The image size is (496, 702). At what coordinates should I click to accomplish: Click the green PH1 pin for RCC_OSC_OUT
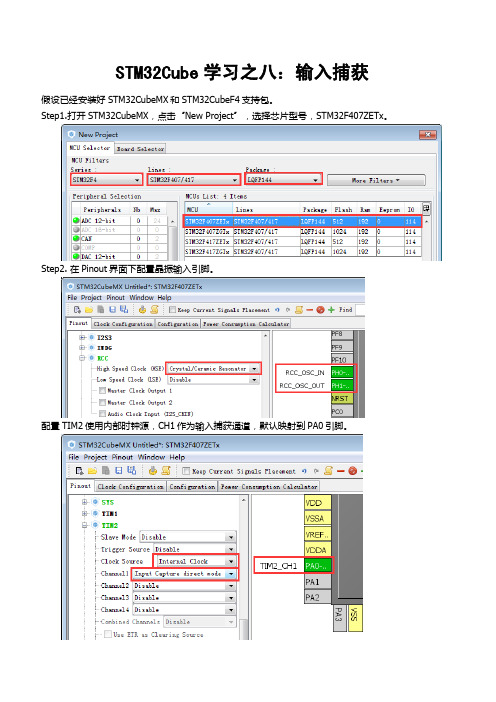click(x=342, y=385)
